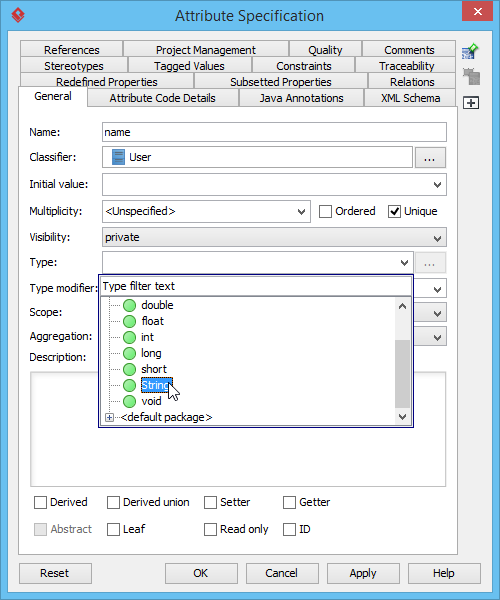Expand the <default package> tree node

(109, 417)
